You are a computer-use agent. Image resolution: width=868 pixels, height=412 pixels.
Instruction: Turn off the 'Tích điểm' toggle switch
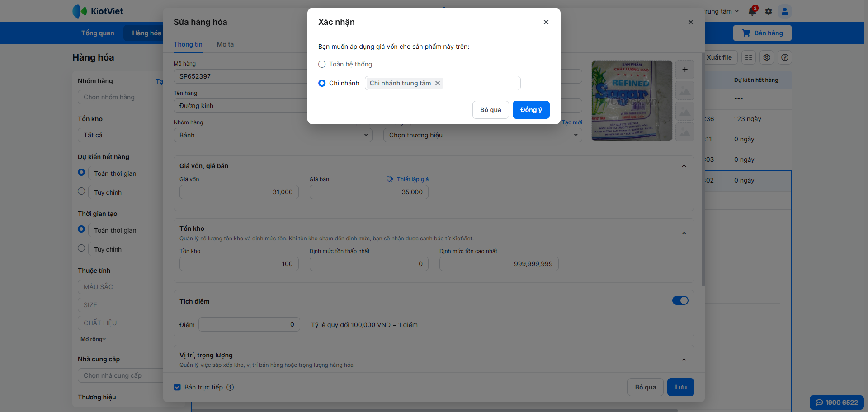[x=680, y=300]
